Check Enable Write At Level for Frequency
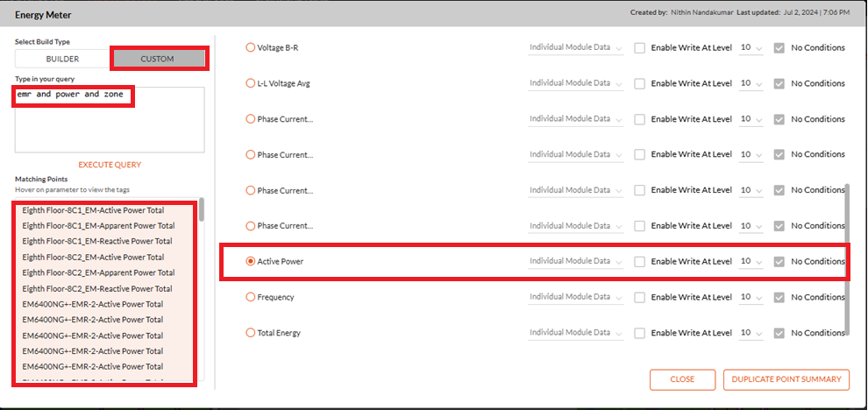This screenshot has width=868, height=410. click(640, 297)
